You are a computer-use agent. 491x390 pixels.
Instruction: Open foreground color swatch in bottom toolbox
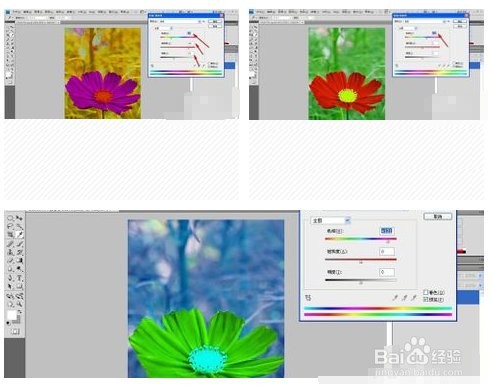(x=11, y=315)
